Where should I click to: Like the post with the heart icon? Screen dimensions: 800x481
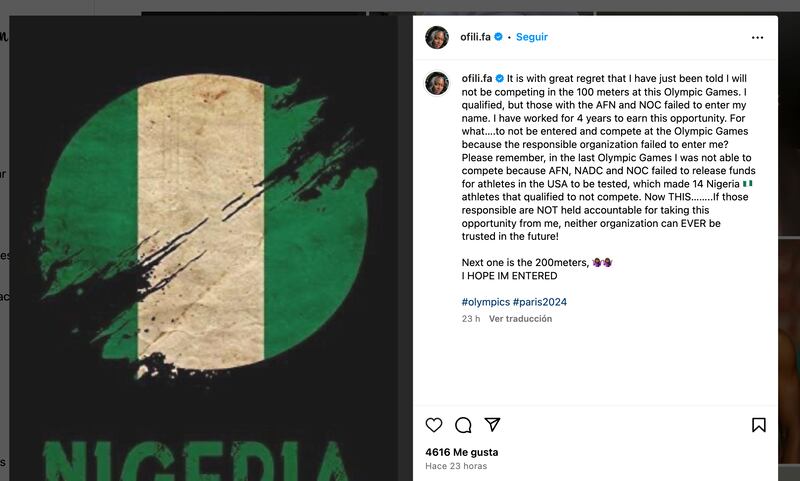tap(434, 425)
